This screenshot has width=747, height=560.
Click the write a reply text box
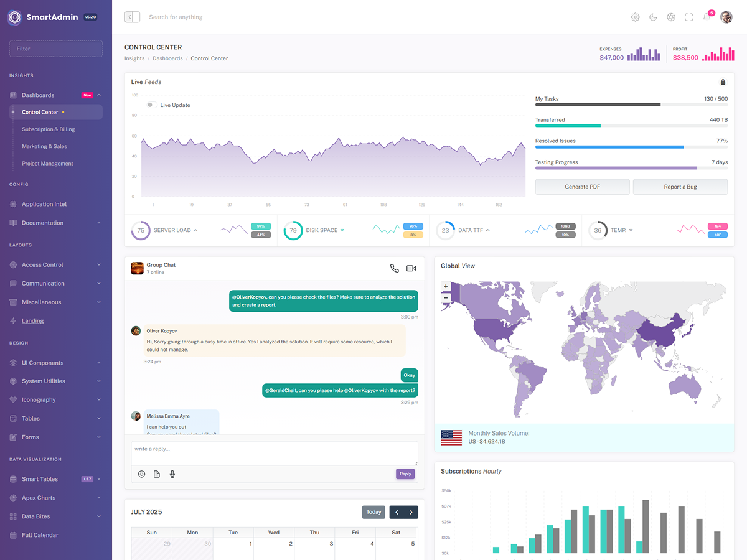point(275,453)
